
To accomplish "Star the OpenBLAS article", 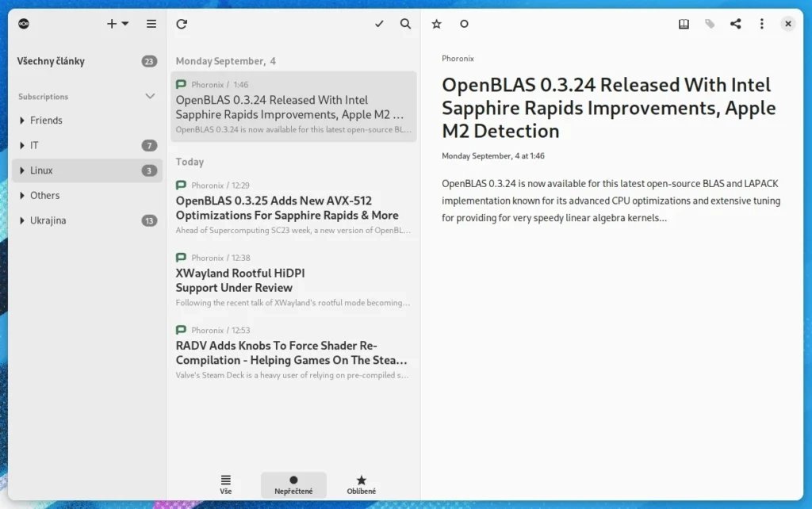I will [436, 25].
